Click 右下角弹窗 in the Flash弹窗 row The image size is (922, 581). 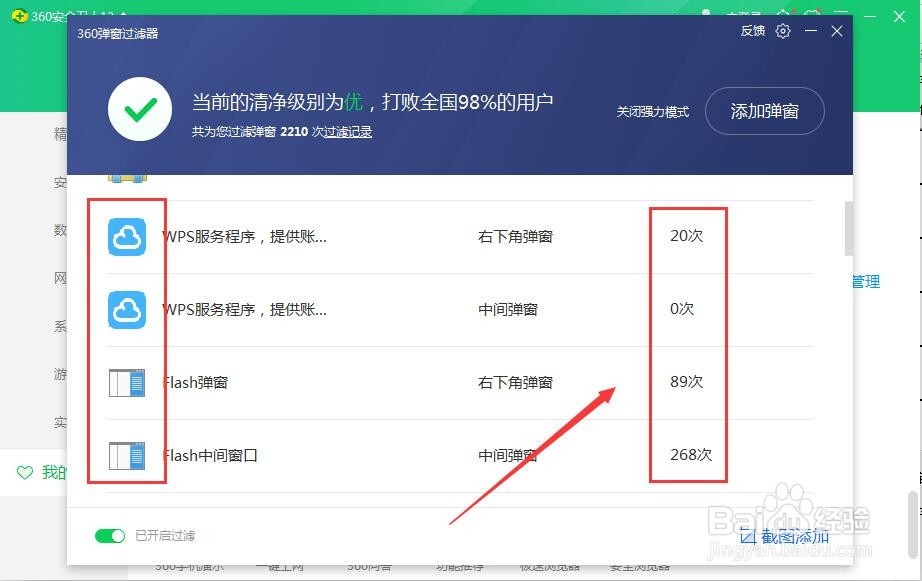[516, 383]
